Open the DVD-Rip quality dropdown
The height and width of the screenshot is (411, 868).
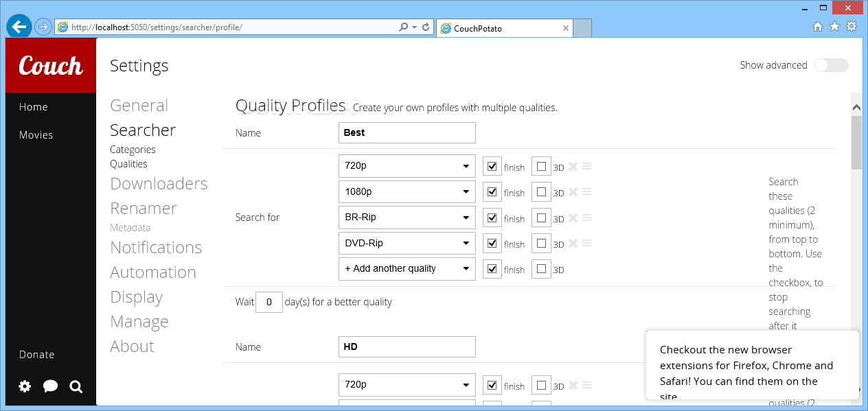click(x=407, y=243)
